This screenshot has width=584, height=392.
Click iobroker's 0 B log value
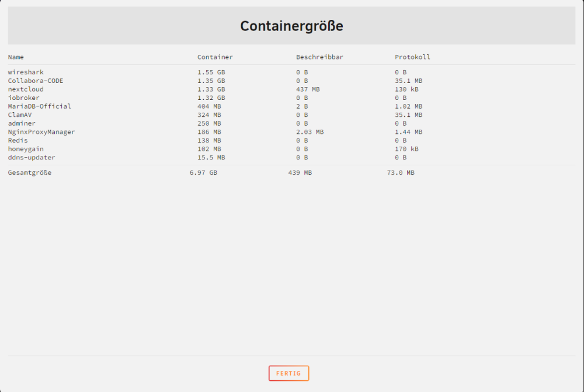[401, 98]
